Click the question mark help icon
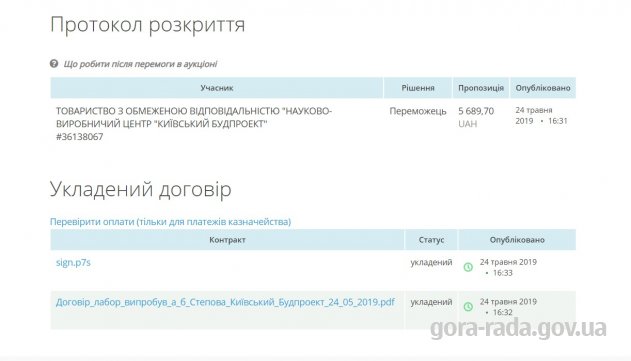The image size is (631, 361). [x=54, y=64]
